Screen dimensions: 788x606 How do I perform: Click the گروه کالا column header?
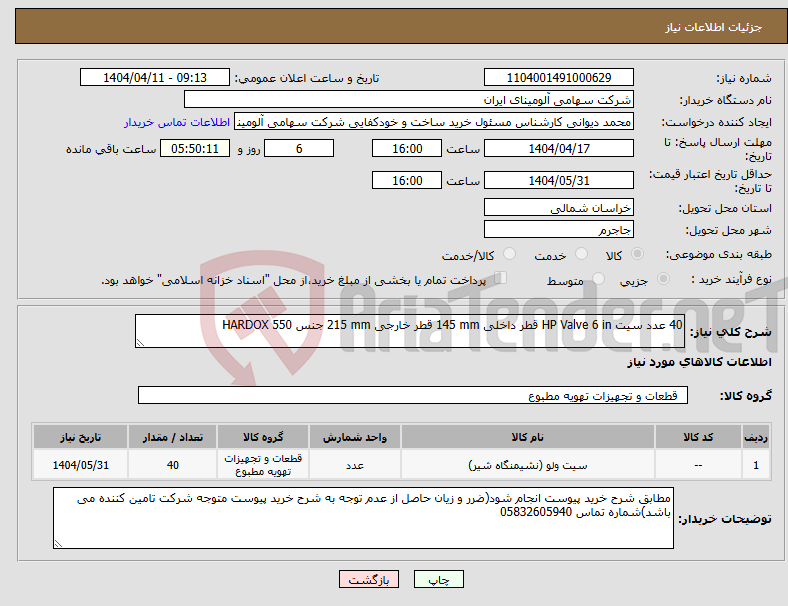point(263,437)
